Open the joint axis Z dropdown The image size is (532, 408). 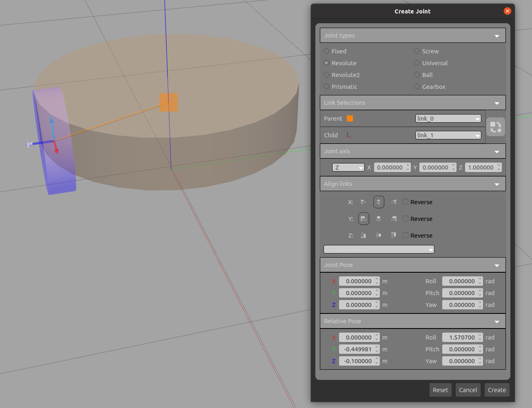tap(348, 168)
